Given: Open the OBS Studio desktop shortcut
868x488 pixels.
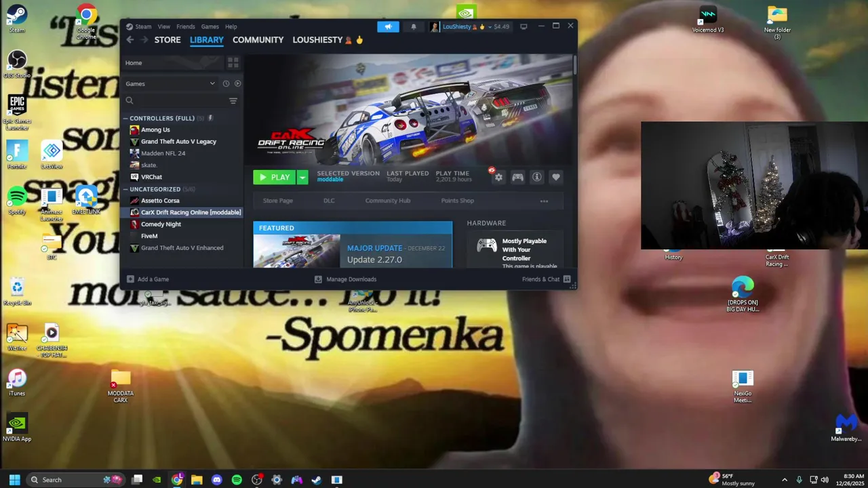Looking at the screenshot, I should [17, 63].
